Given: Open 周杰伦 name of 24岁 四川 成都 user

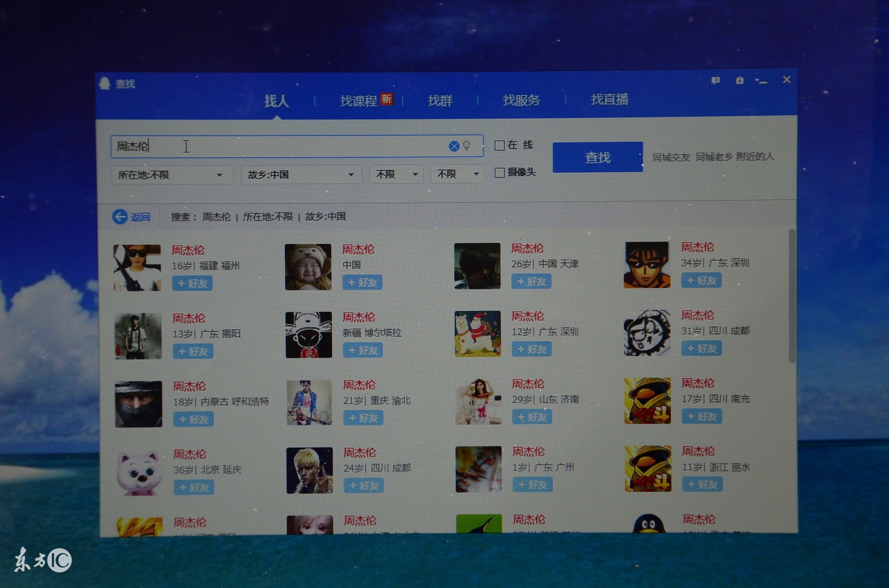Looking at the screenshot, I should 360,453.
